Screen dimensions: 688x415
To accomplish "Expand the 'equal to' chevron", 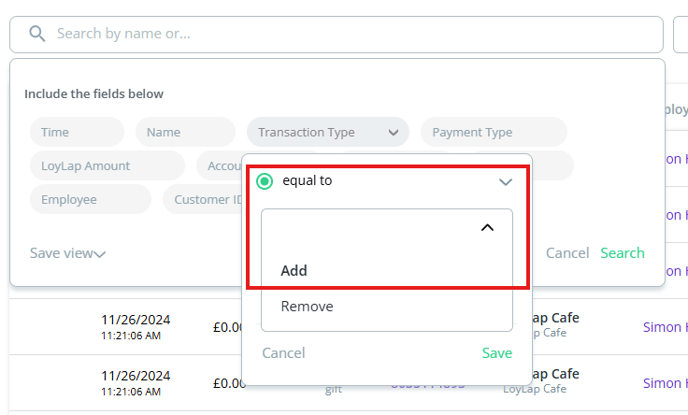I will tap(505, 182).
